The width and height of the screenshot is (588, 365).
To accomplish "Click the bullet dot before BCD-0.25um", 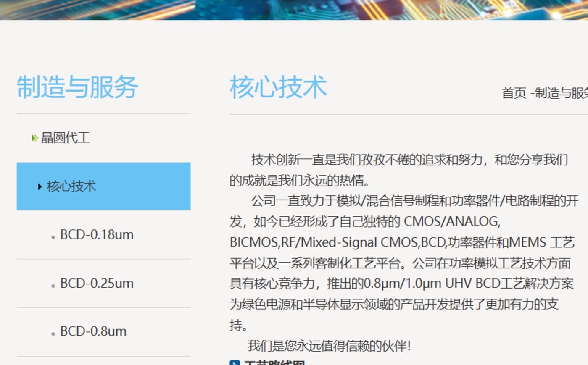I will (53, 286).
